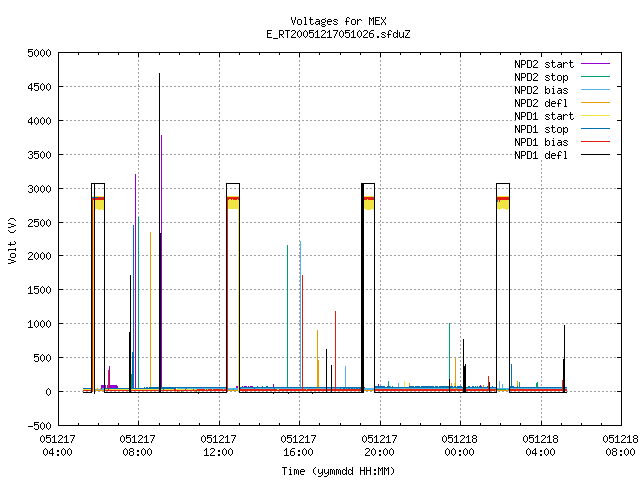Select the 'NPD2 start' legend entry
Image resolution: width=640 pixels, height=480 pixels.
(x=544, y=64)
